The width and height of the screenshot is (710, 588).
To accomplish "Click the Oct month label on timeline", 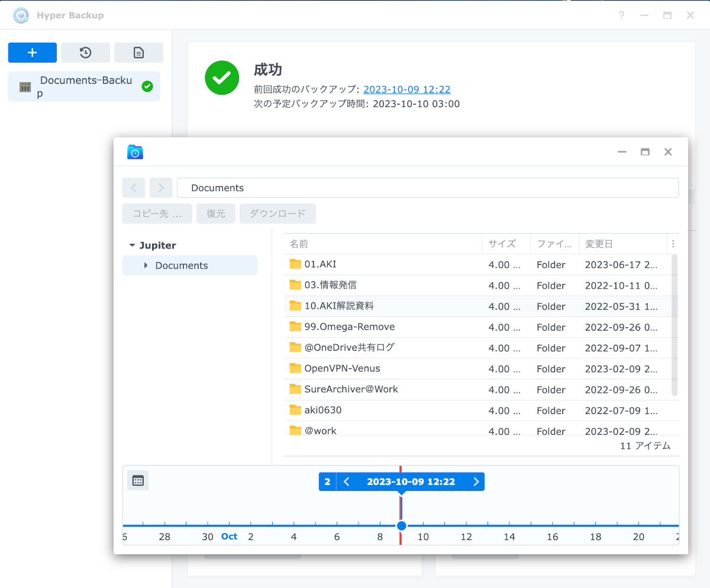I will coord(230,537).
